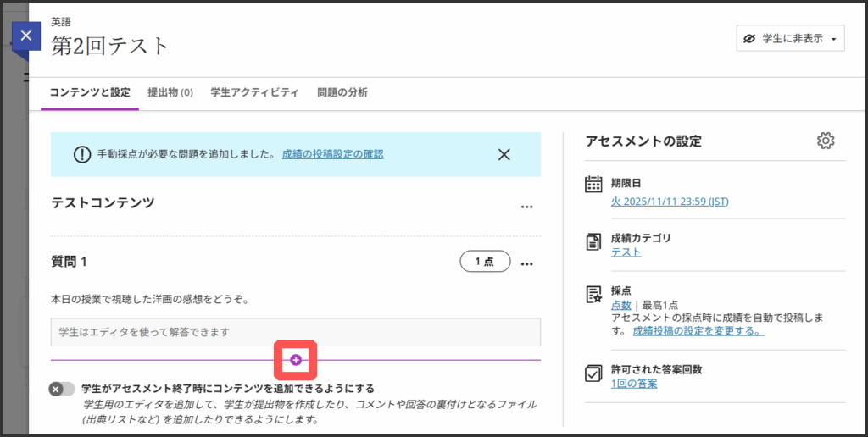Open the 問題の分析 tab
This screenshot has width=868, height=437.
point(342,93)
